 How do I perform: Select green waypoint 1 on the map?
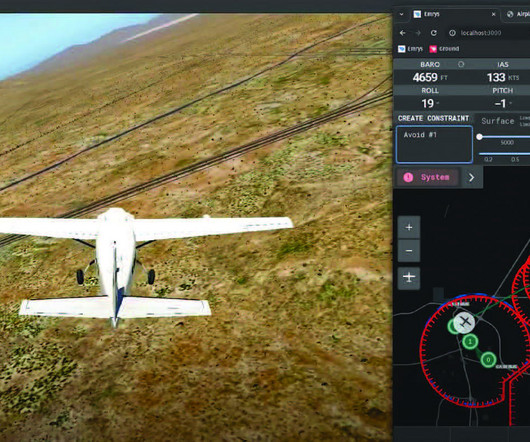470,342
